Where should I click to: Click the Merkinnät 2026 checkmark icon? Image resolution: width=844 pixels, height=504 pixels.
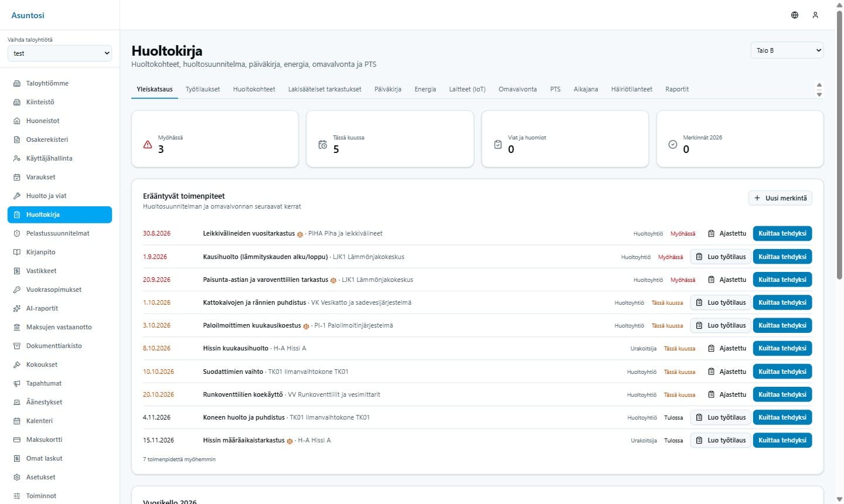673,144
